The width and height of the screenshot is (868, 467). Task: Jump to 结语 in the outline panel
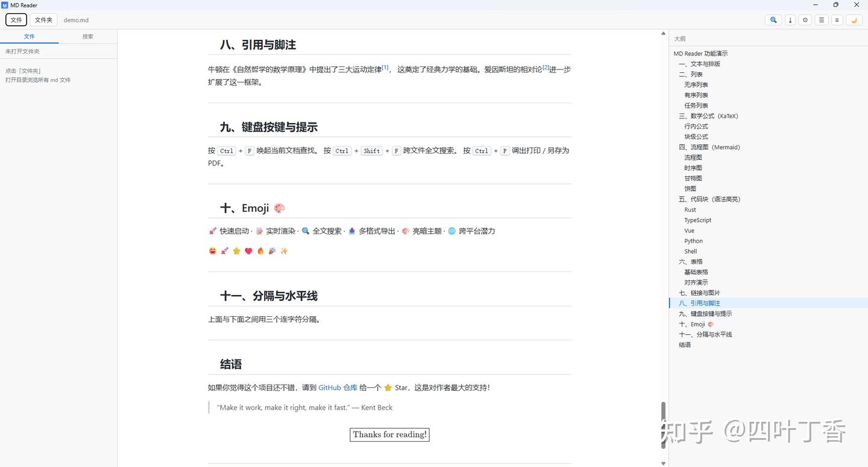tap(685, 345)
